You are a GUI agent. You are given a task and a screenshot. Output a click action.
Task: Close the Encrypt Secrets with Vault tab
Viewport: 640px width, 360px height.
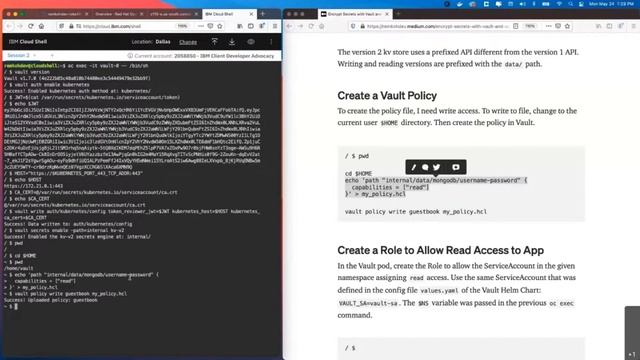pyautogui.click(x=387, y=14)
